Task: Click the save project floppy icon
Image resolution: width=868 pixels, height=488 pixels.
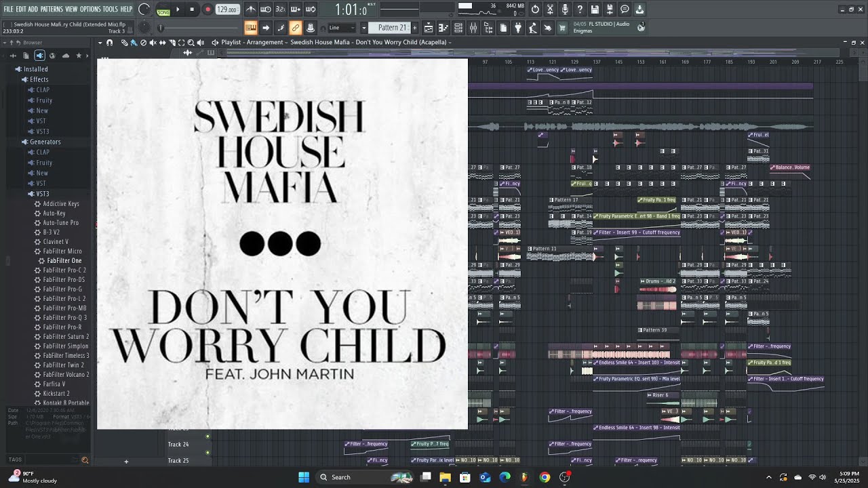Action: click(x=595, y=9)
